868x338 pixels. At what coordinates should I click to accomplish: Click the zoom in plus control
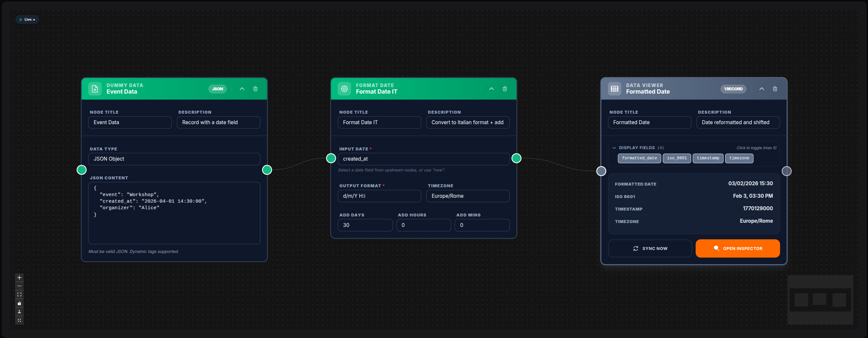click(19, 277)
